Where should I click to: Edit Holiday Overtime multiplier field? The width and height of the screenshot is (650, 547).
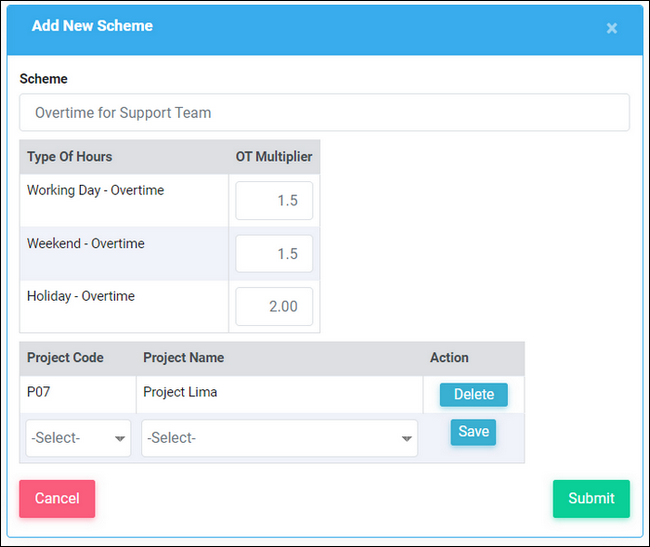click(x=274, y=307)
